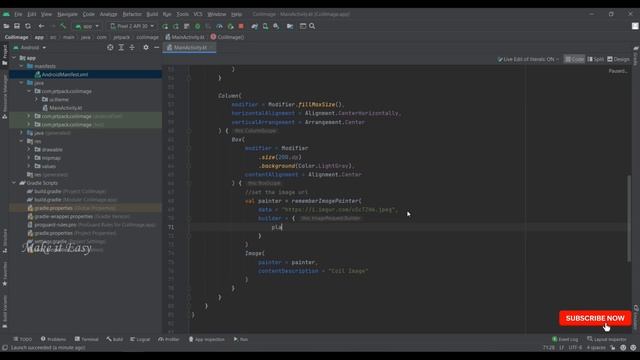Toggle the Resource Manager side tab

(x=4, y=96)
